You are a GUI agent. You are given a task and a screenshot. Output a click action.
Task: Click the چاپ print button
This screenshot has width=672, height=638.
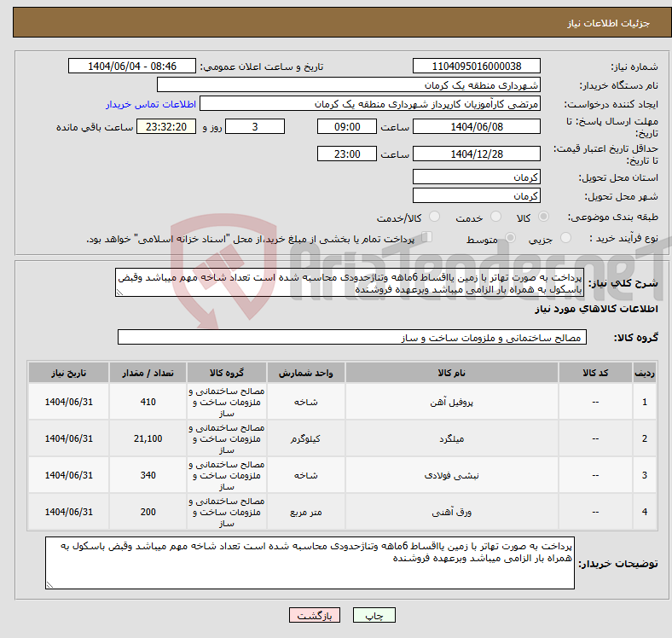[x=374, y=615]
